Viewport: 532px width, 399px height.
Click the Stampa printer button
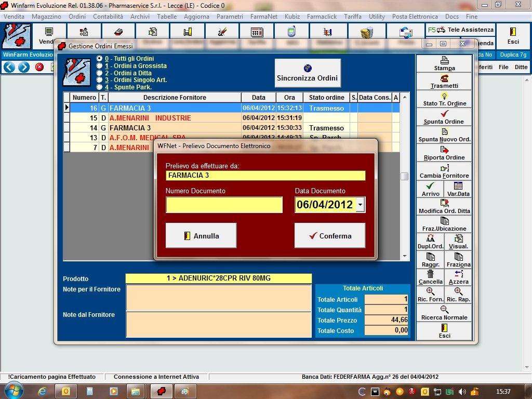pos(444,63)
